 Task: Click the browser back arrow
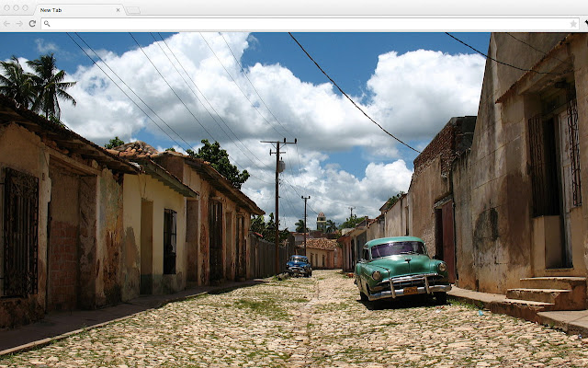(x=6, y=24)
